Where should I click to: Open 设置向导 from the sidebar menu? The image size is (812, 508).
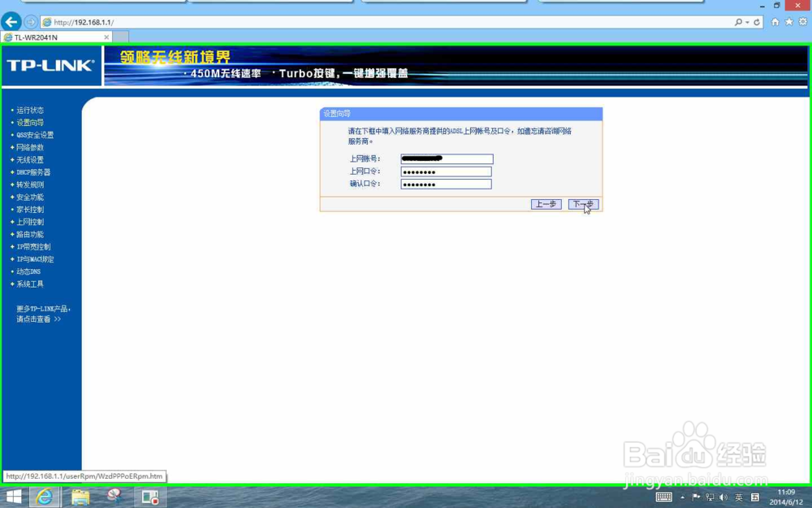[x=30, y=122]
